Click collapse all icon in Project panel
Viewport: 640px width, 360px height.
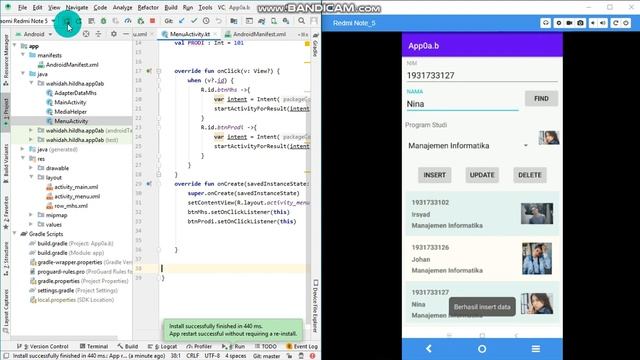pyautogui.click(x=98, y=34)
